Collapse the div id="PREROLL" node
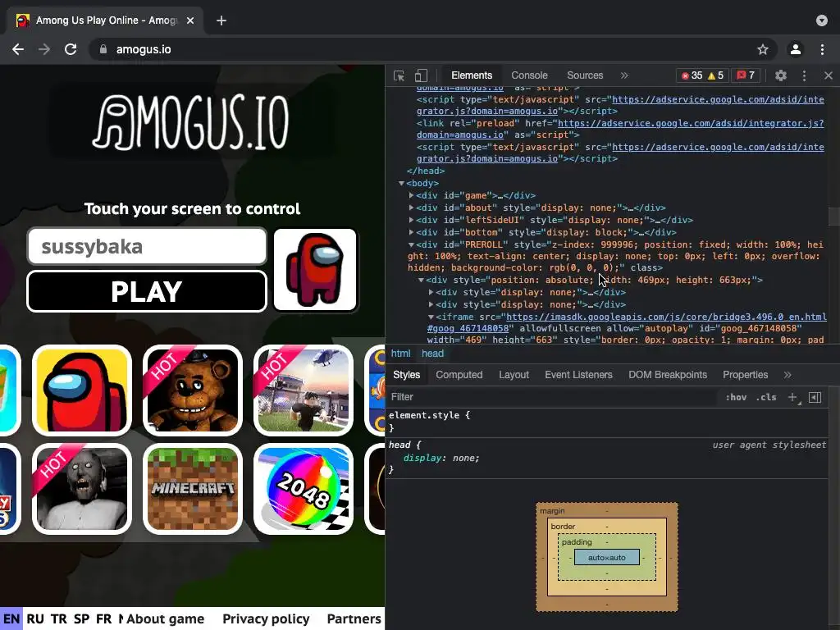This screenshot has width=840, height=630. [x=412, y=244]
